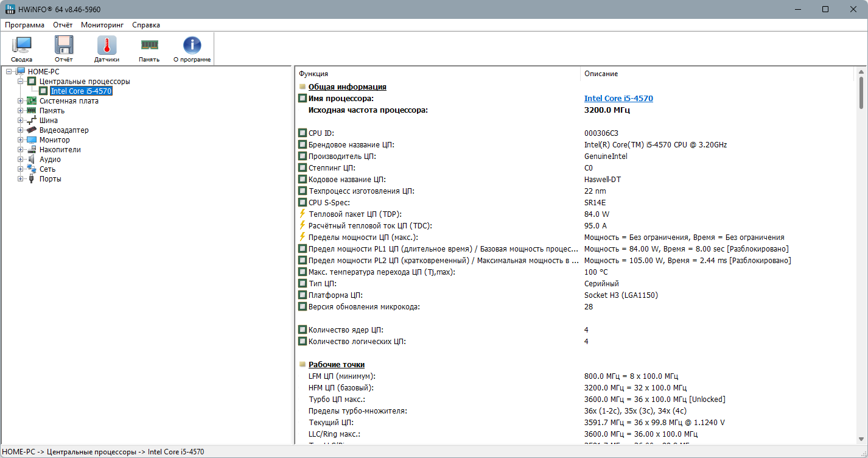This screenshot has width=868, height=458.
Task: Click the HOME-PC computer icon in tree
Action: coord(21,72)
